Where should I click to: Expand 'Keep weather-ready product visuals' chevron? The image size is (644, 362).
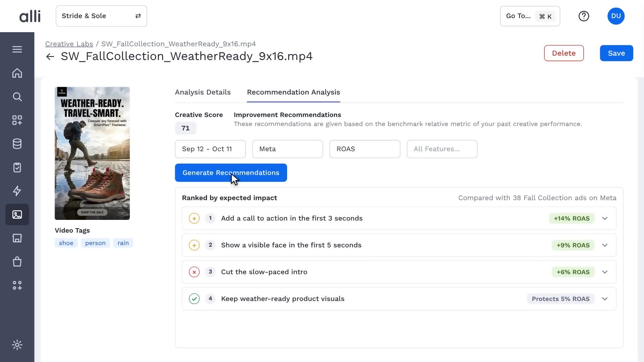click(x=605, y=299)
